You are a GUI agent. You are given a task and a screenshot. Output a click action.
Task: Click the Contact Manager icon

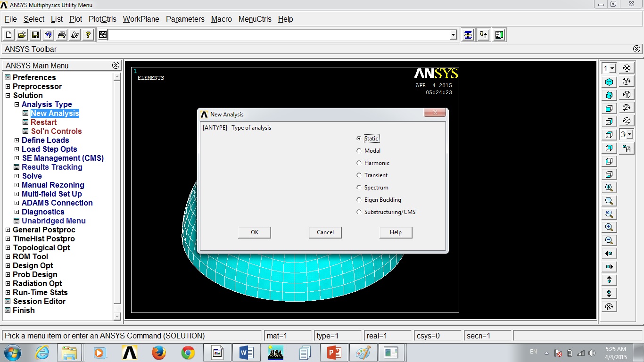point(500,35)
